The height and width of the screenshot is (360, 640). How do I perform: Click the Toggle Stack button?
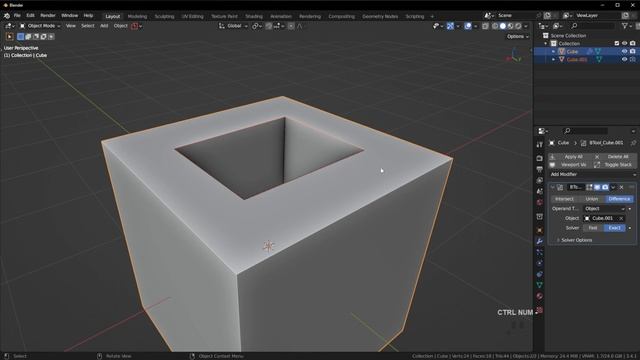[x=614, y=164]
